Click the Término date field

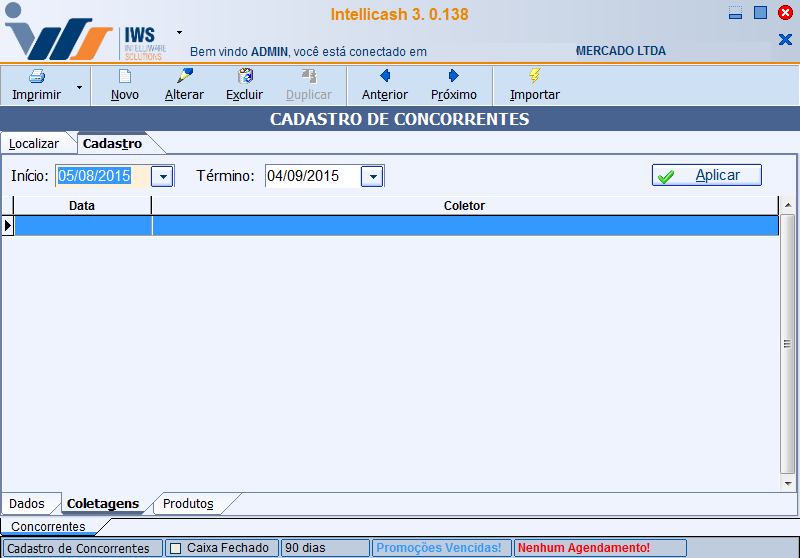click(312, 176)
